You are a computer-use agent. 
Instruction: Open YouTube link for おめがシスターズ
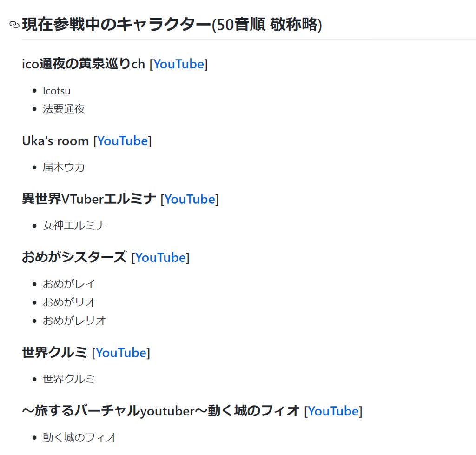click(160, 258)
